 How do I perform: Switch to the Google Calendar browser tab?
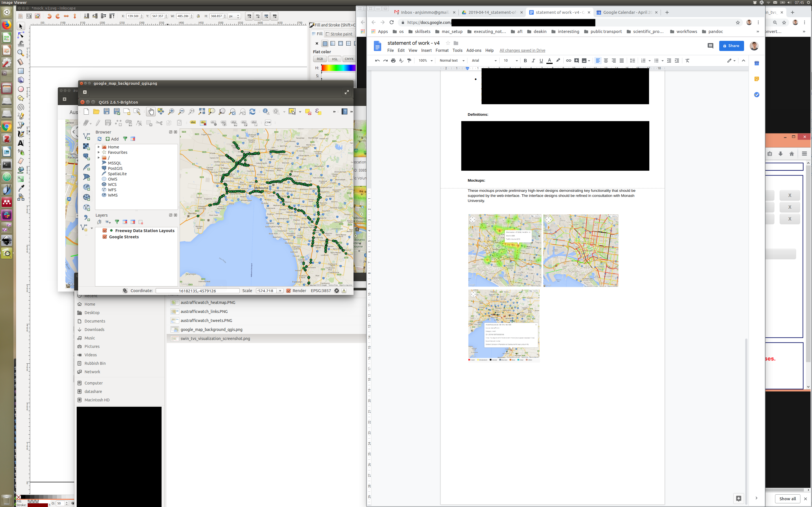coord(626,12)
